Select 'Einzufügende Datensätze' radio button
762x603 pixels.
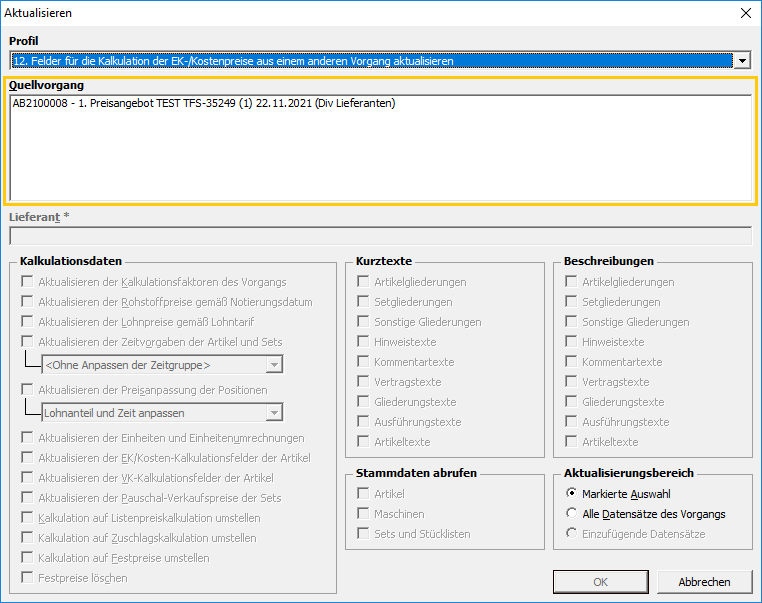pos(571,534)
